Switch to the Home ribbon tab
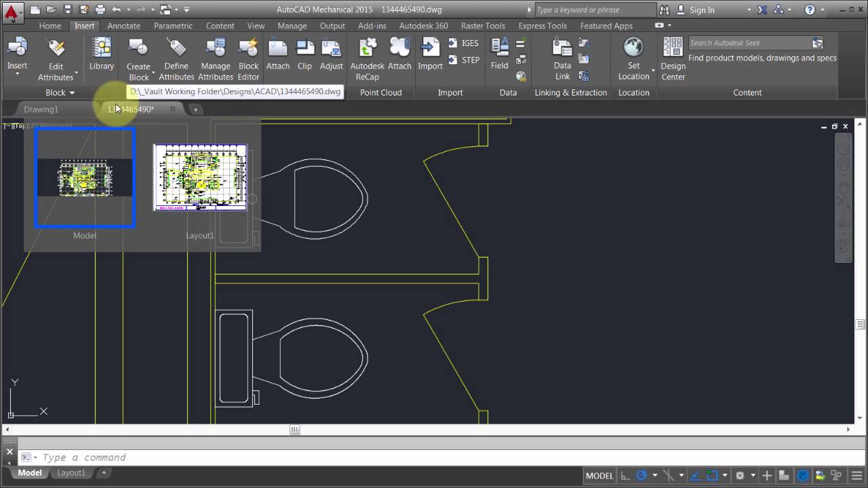Image resolution: width=868 pixels, height=488 pixels. (50, 26)
